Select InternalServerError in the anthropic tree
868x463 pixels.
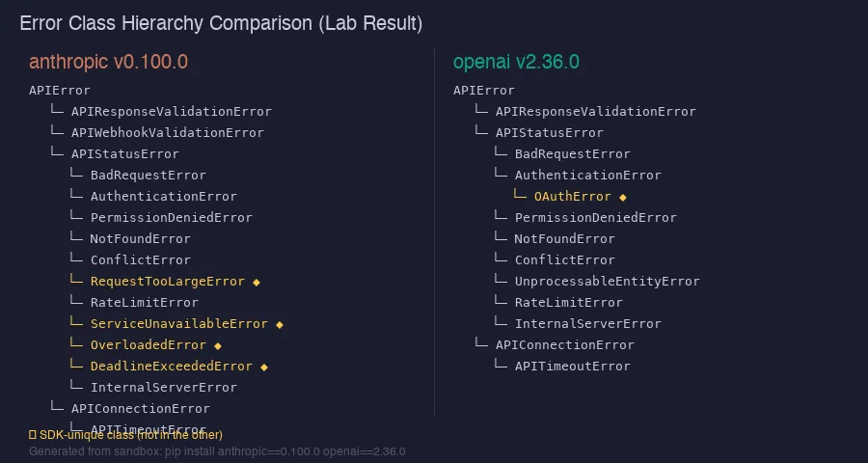pyautogui.click(x=164, y=387)
